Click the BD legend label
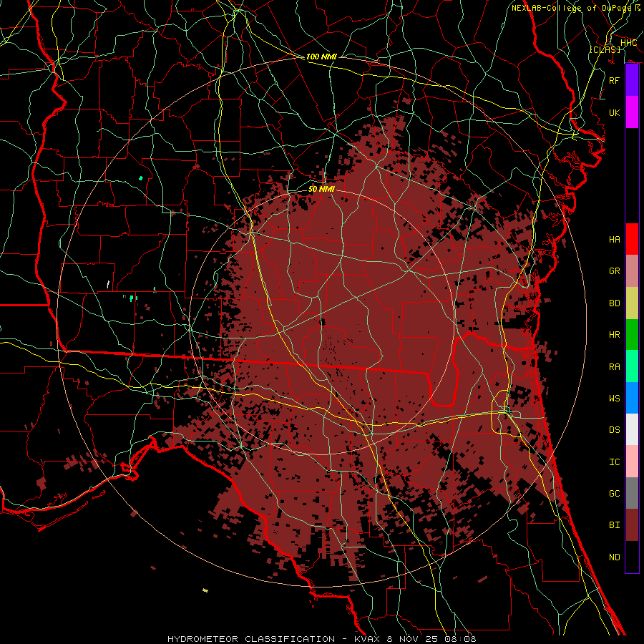The height and width of the screenshot is (644, 644). pos(615,303)
